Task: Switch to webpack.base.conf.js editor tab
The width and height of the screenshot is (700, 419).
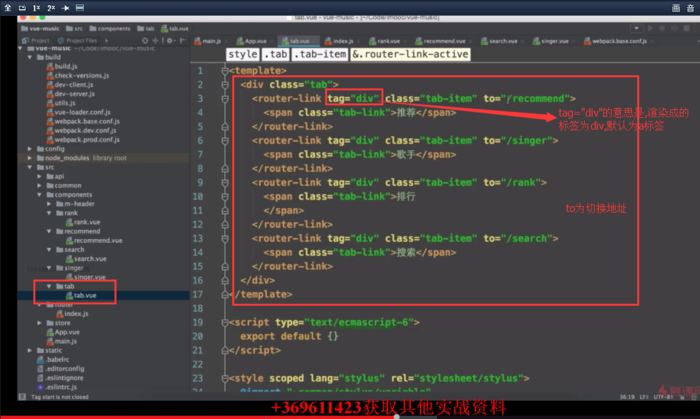Action: pyautogui.click(x=615, y=41)
